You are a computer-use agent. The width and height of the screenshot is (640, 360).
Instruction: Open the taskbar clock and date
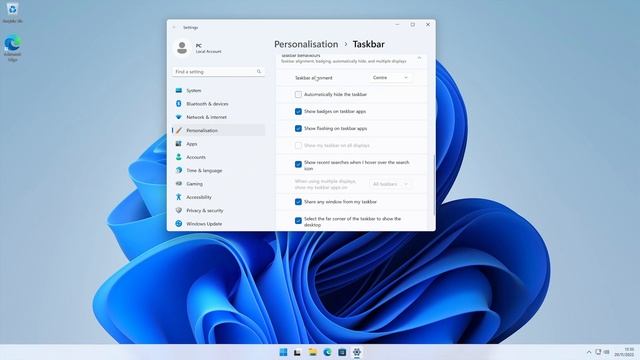[624, 352]
